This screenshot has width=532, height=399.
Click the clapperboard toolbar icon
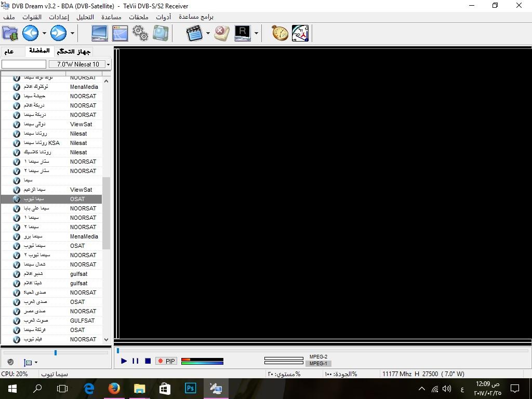[x=194, y=33]
